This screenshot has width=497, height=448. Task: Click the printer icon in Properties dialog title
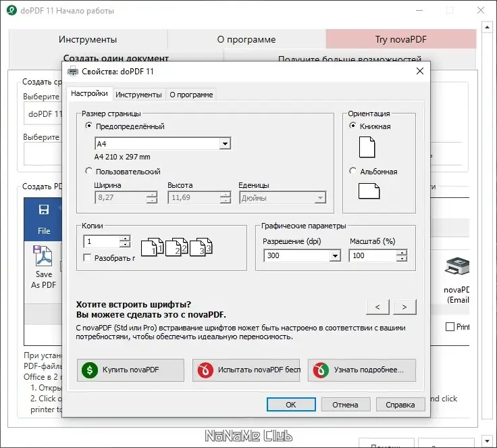click(x=73, y=71)
